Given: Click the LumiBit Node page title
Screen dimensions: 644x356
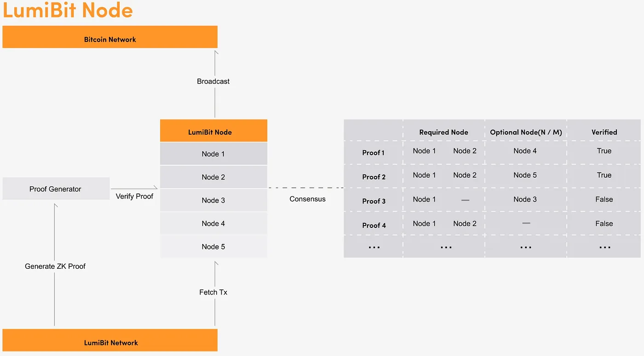Looking at the screenshot, I should (68, 10).
